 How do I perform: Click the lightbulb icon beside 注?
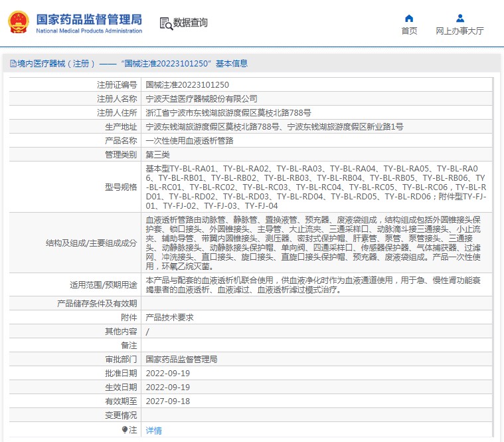pyautogui.click(x=125, y=430)
